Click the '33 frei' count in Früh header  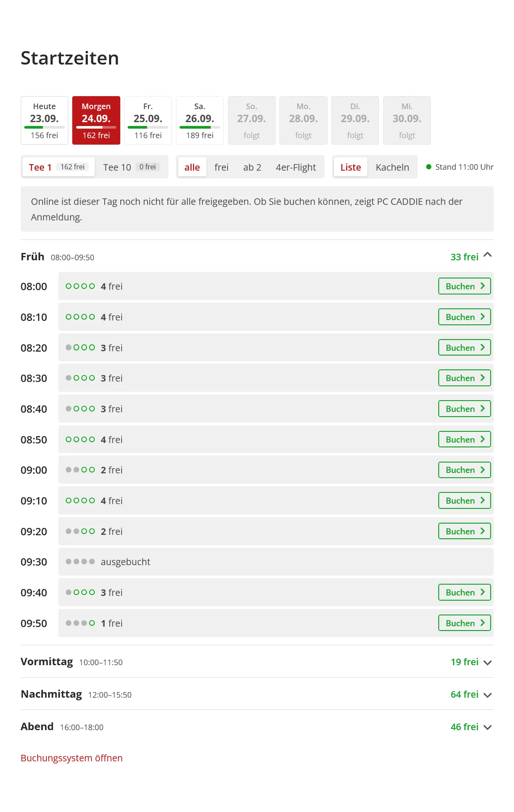[x=464, y=257]
